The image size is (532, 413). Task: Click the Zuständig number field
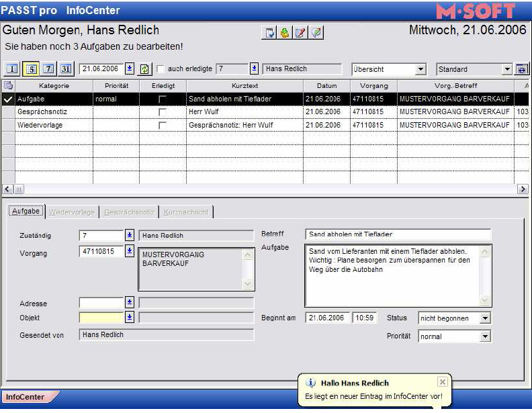101,235
